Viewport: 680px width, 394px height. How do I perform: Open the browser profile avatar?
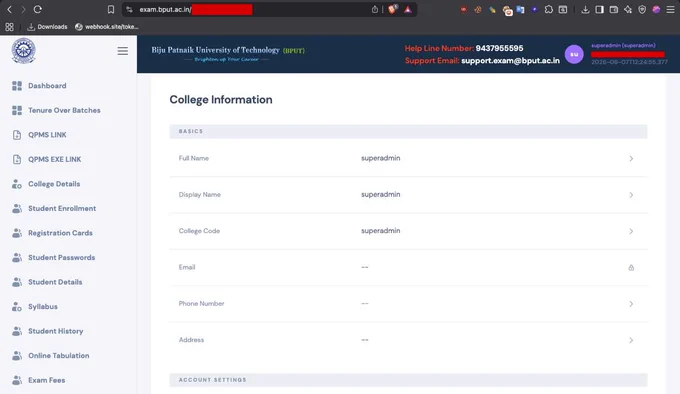point(656,9)
